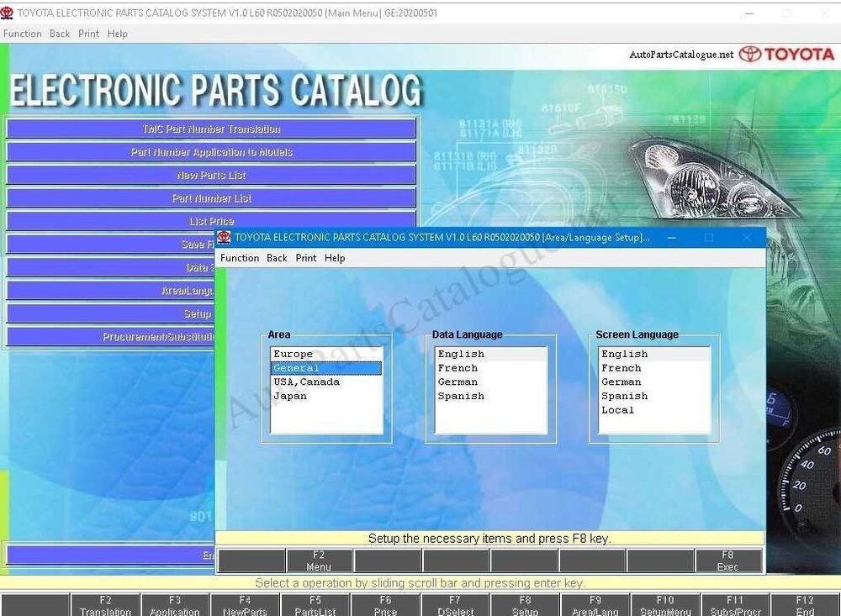Pick French in the Data Language list

458,368
